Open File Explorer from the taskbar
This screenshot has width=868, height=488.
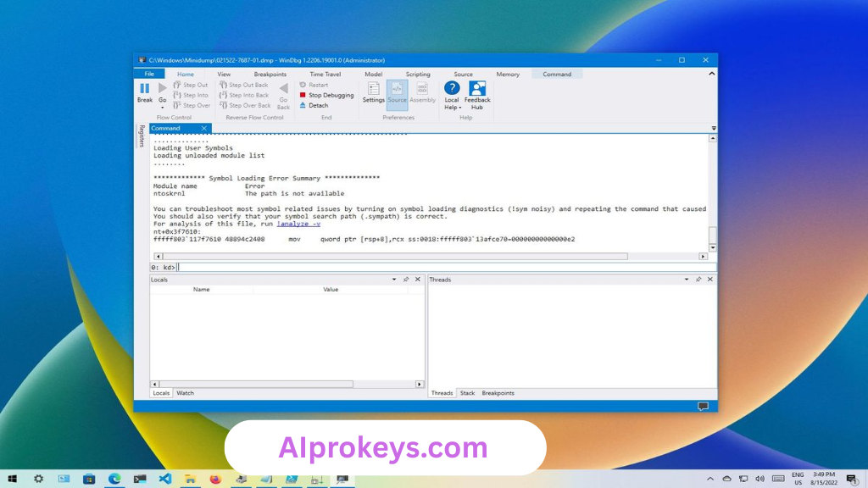(x=190, y=479)
